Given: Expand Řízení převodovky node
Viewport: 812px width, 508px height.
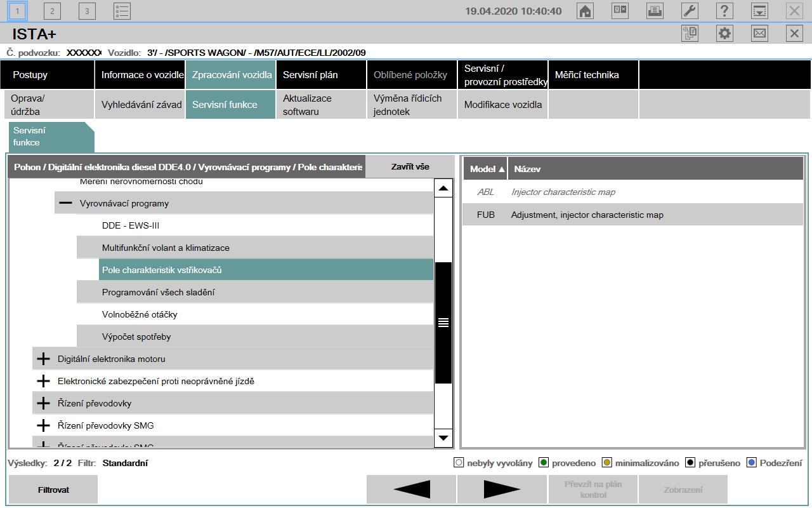Looking at the screenshot, I should point(43,403).
